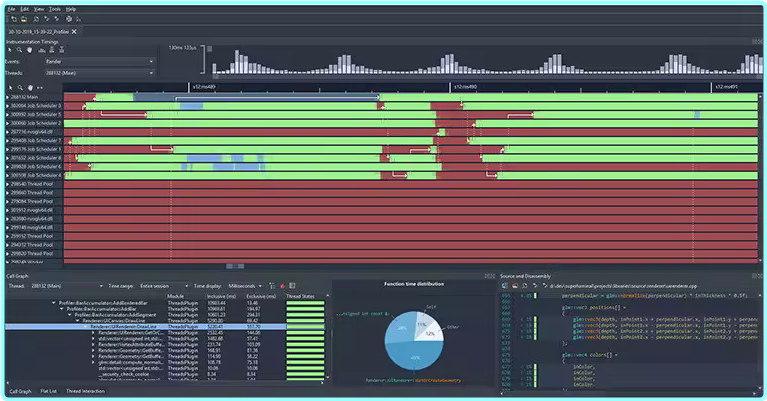This screenshot has height=401, width=767.
Task: Click the first icon in Source and Disassembly toolbar
Action: pos(504,285)
